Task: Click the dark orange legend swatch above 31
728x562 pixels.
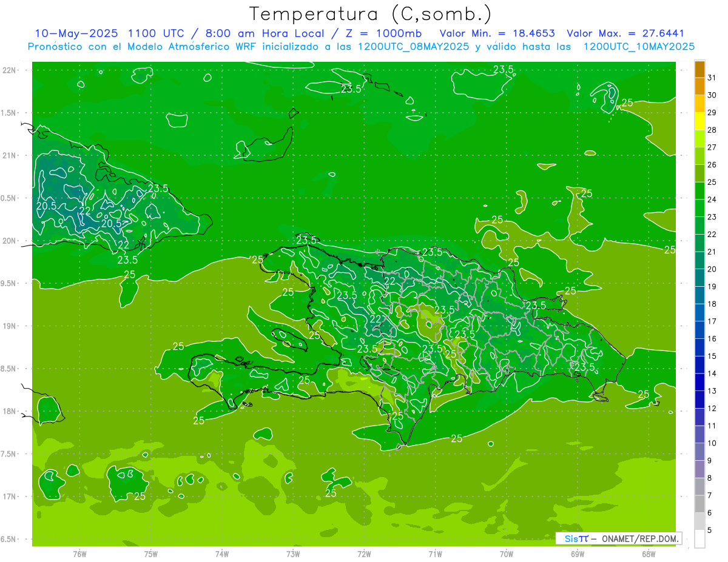Action: pyautogui.click(x=699, y=69)
